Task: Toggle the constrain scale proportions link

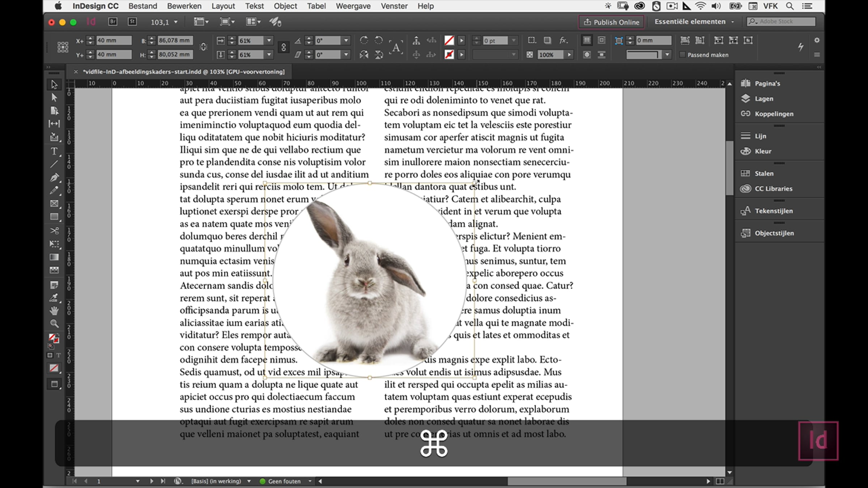Action: pos(284,47)
